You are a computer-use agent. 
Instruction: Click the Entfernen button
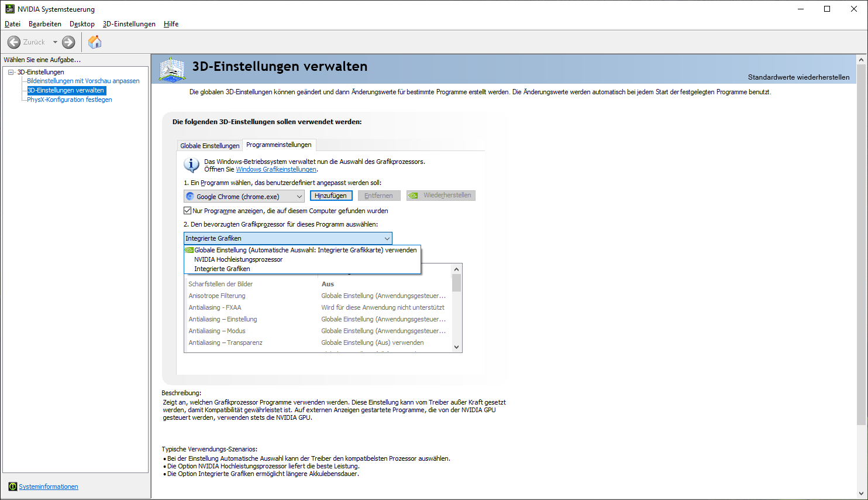click(378, 196)
